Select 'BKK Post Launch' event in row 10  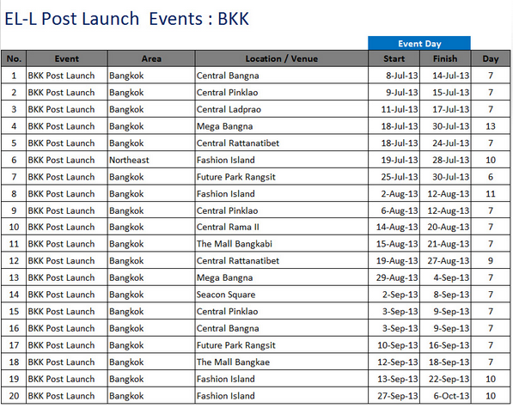pos(67,227)
